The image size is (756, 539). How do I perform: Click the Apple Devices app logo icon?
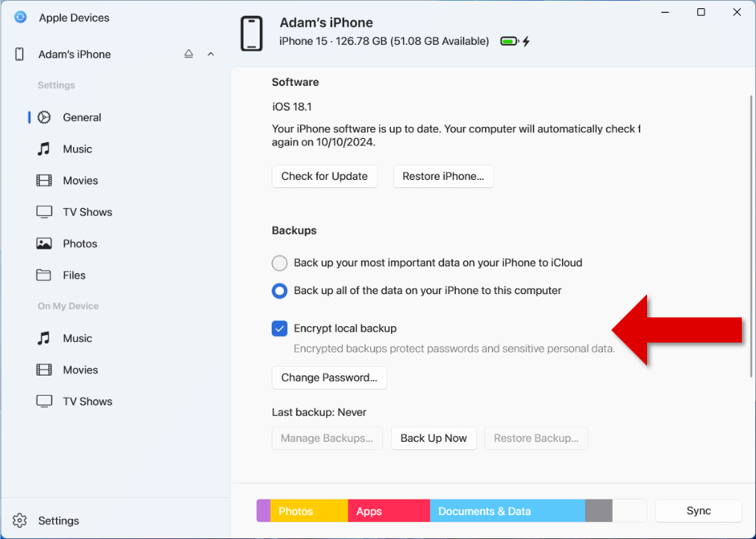click(x=20, y=17)
